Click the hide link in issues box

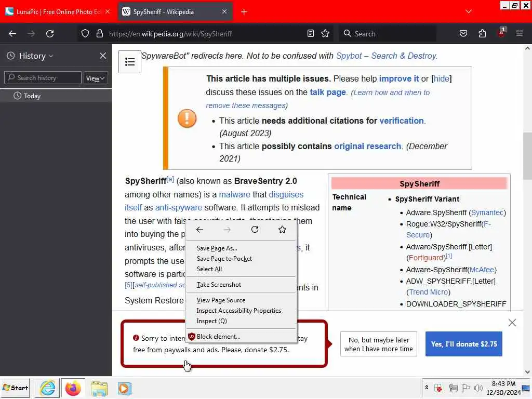click(x=442, y=79)
